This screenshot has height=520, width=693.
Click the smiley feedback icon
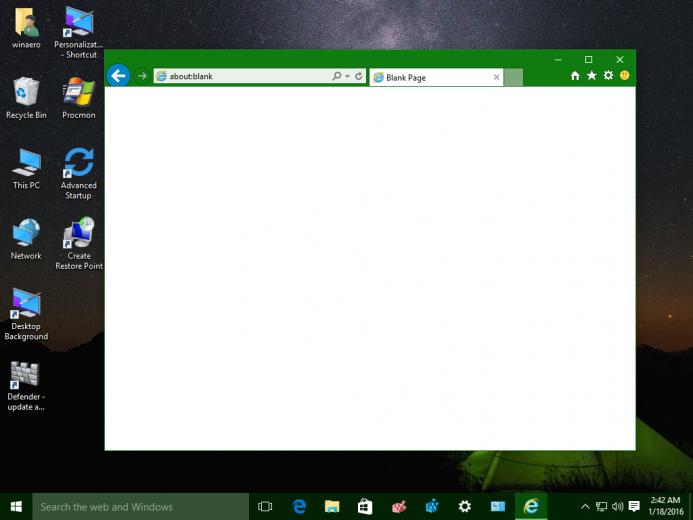[x=624, y=76]
